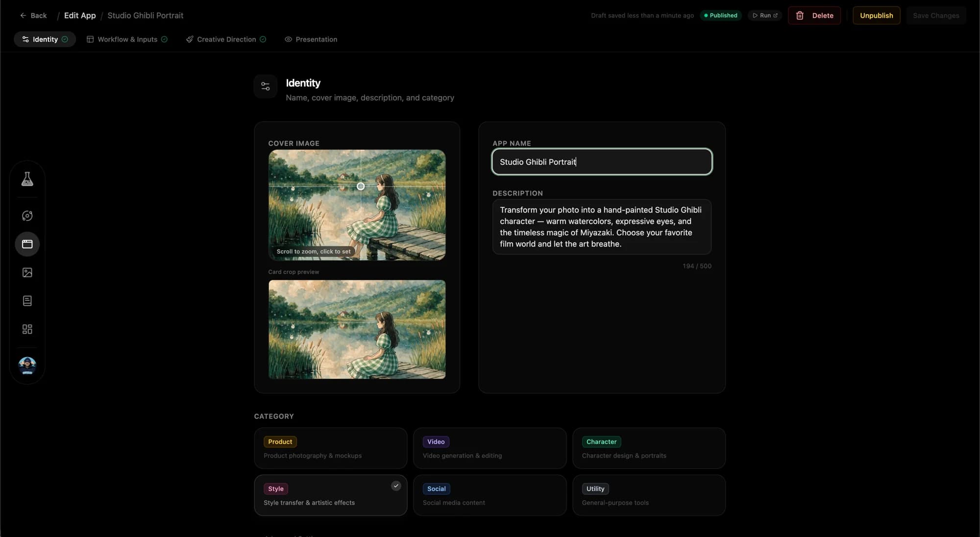The image size is (980, 537).
Task: Click the orbit icon in sidebar
Action: pos(27,216)
